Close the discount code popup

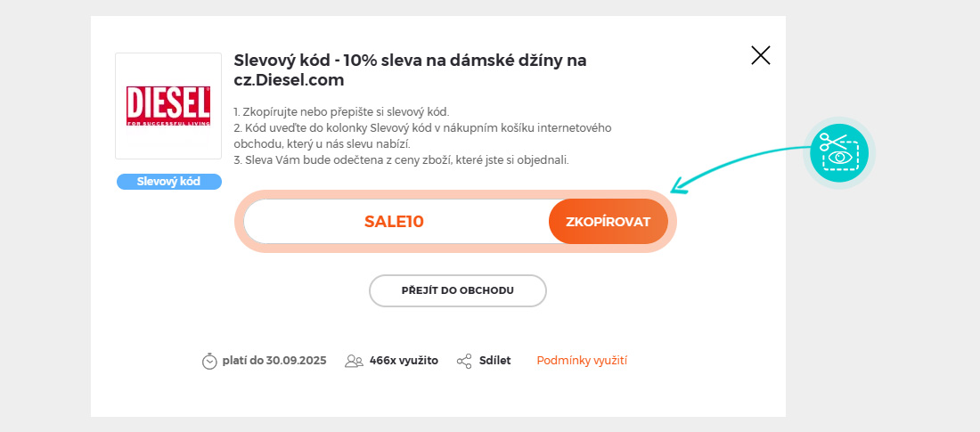point(761,56)
